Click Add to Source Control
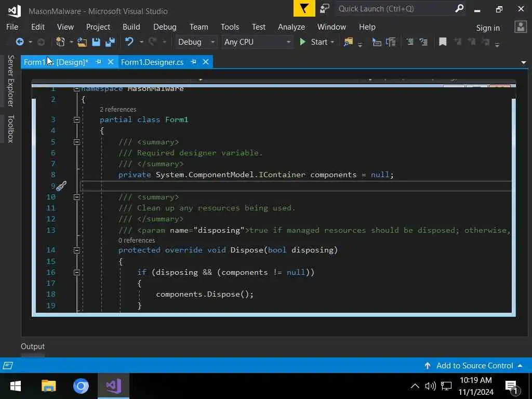Screen dimensions: 532x399 click(474, 365)
